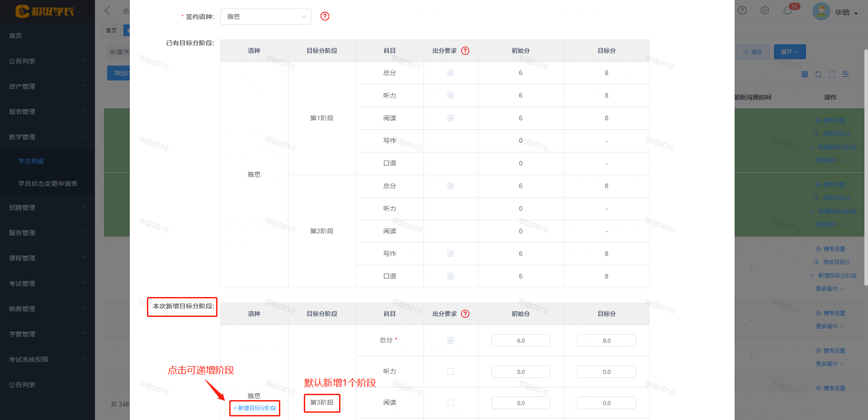Open the 签约语种 dropdown showing 雅思
Screen dimensions: 868x420
[266, 17]
